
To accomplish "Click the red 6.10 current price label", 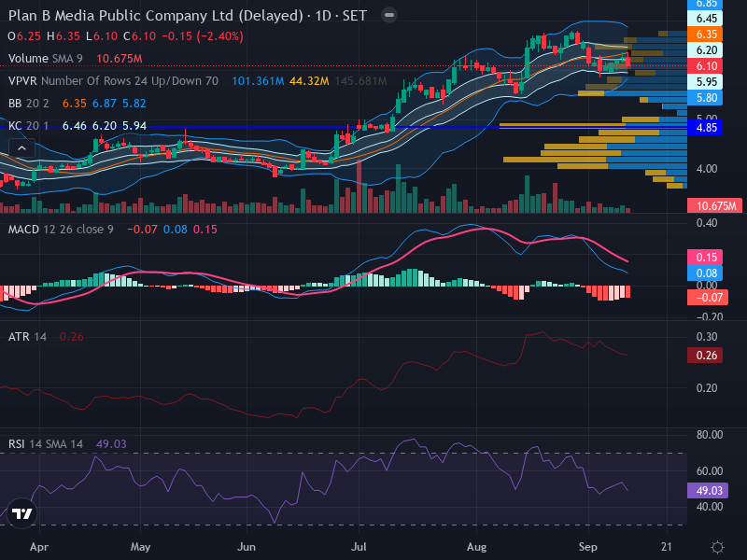I will pyautogui.click(x=705, y=65).
